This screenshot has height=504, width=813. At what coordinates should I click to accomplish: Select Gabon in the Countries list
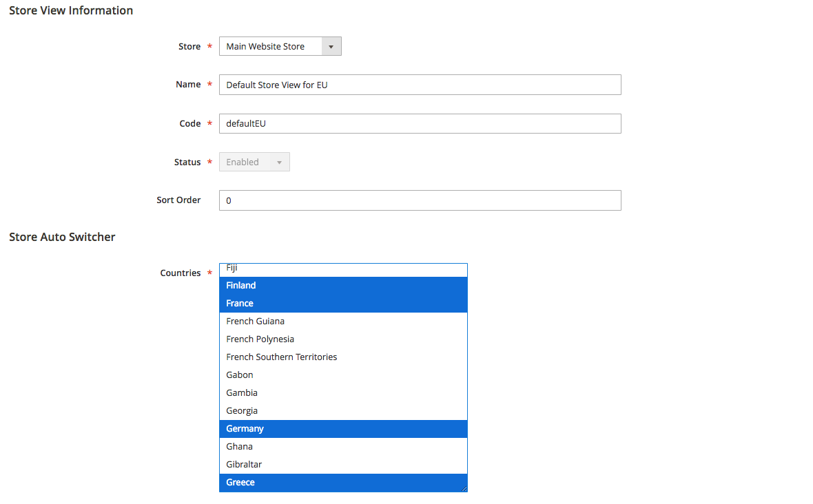click(x=343, y=375)
